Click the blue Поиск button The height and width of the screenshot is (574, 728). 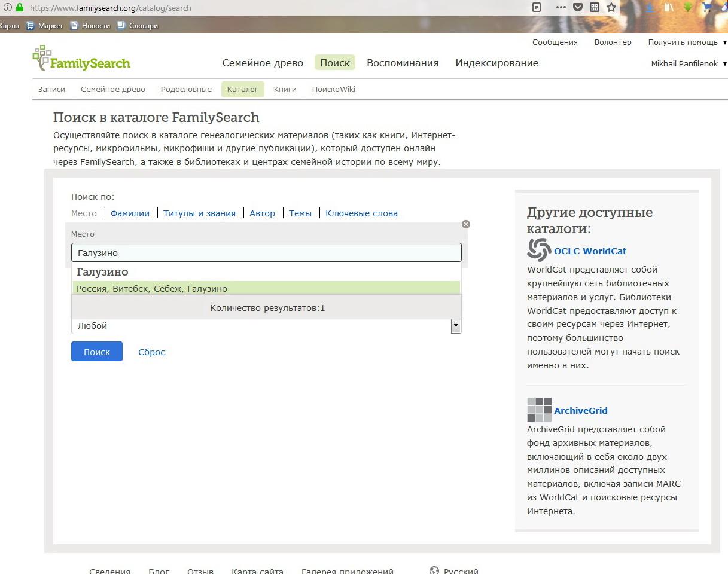[97, 352]
